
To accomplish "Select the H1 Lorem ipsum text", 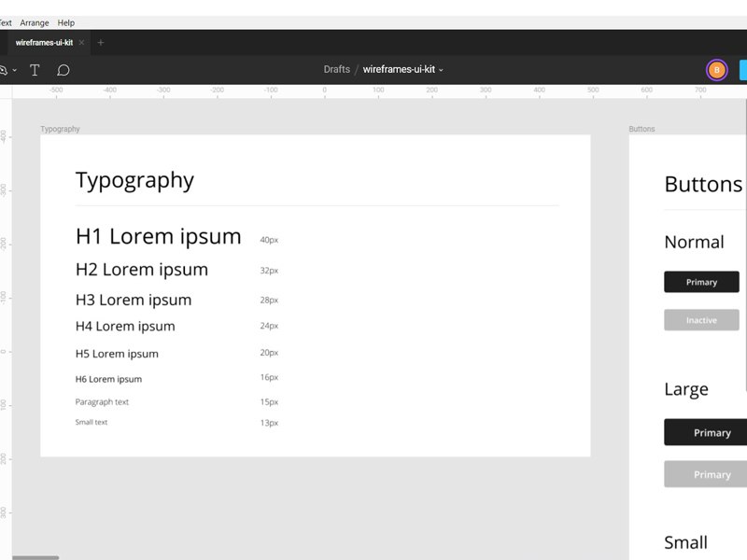I will 158,237.
